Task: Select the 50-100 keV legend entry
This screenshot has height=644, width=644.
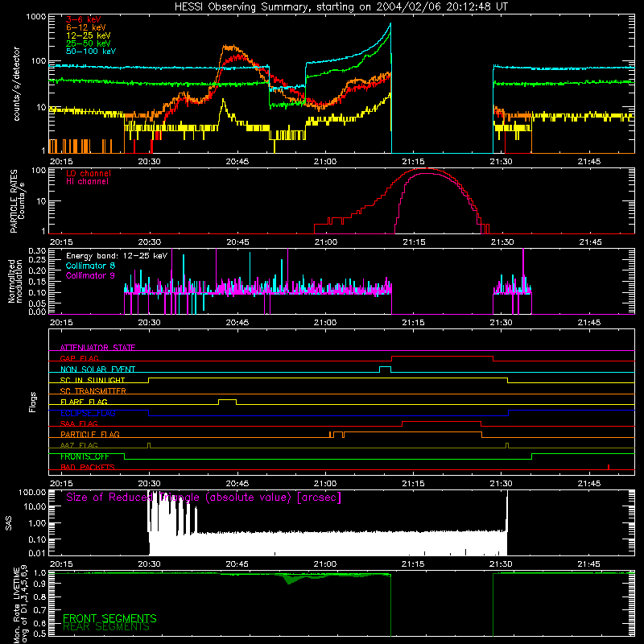Action: 91,52
